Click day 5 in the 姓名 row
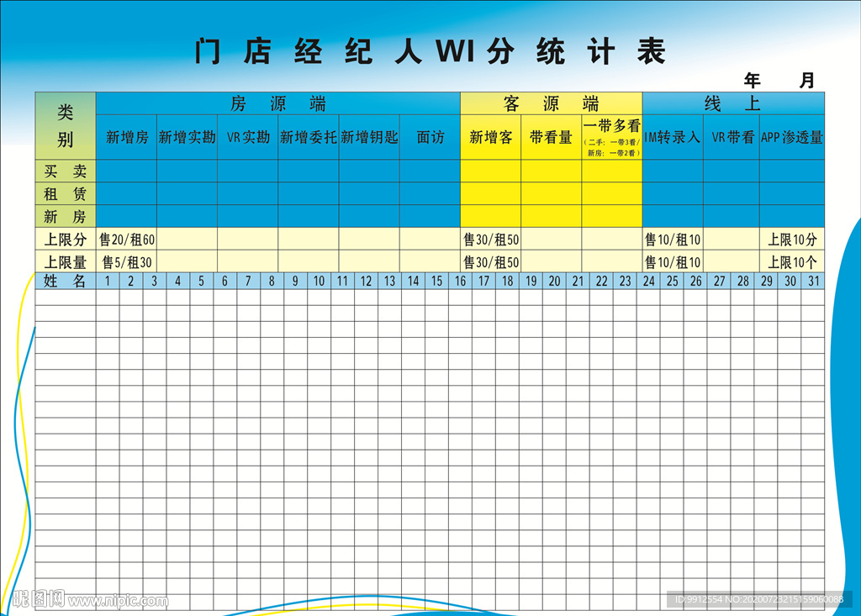 (202, 281)
